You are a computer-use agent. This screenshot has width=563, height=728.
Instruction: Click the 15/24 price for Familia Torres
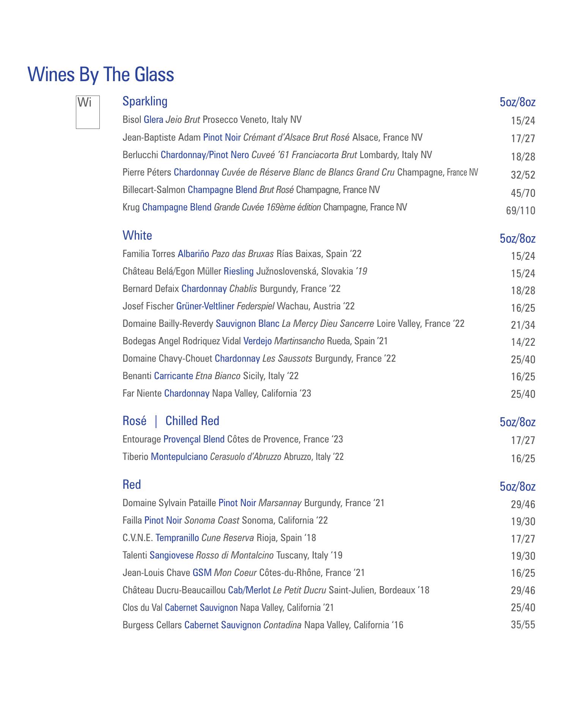click(x=523, y=256)
